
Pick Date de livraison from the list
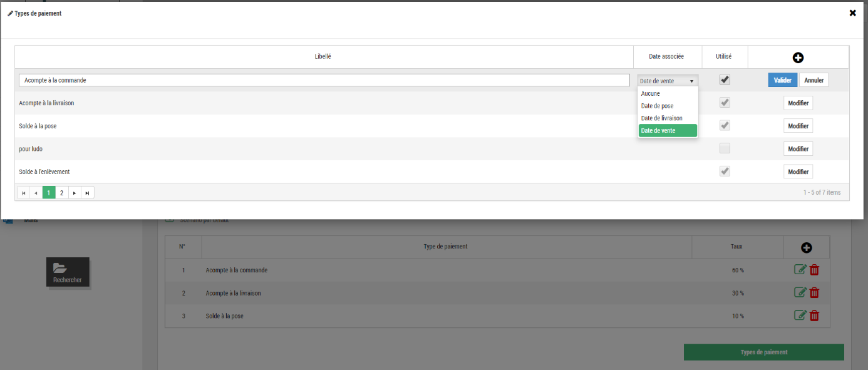click(x=661, y=118)
